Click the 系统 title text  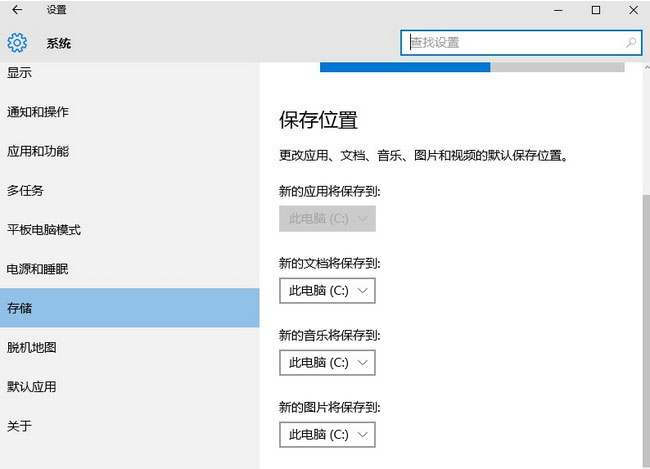coord(58,43)
